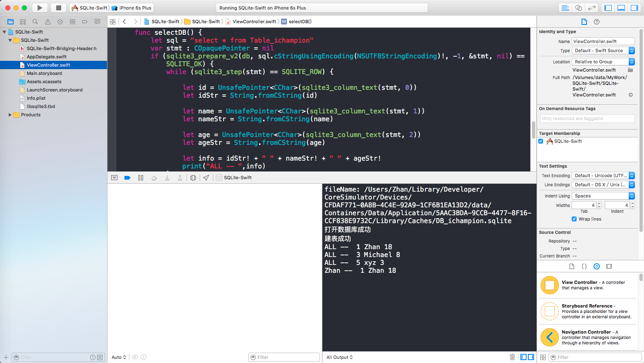Open the Line Endings dropdown

[603, 185]
